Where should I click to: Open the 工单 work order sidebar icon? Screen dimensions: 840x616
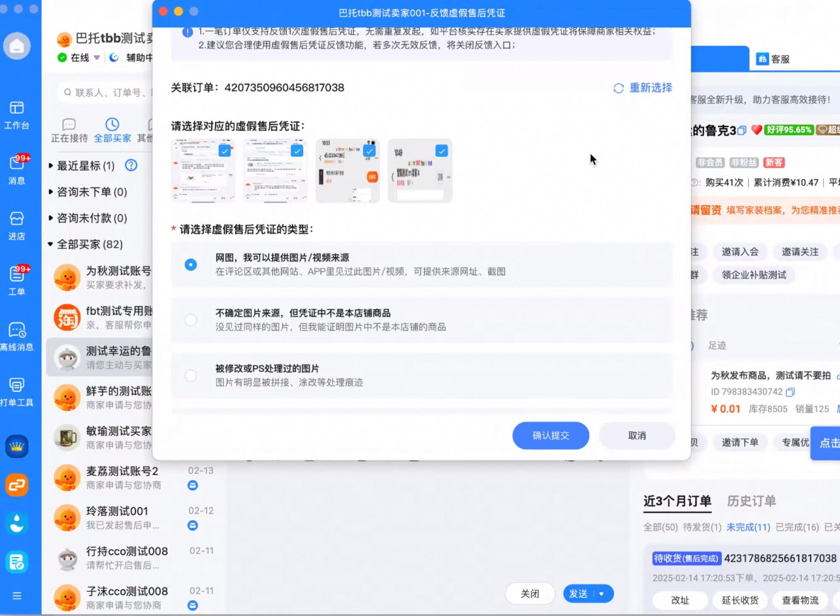(16, 281)
